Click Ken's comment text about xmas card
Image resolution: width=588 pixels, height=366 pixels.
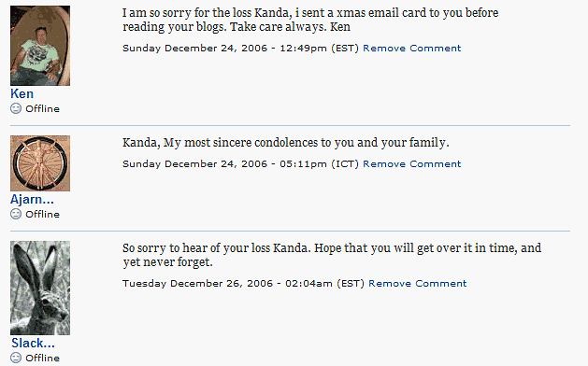coord(310,20)
